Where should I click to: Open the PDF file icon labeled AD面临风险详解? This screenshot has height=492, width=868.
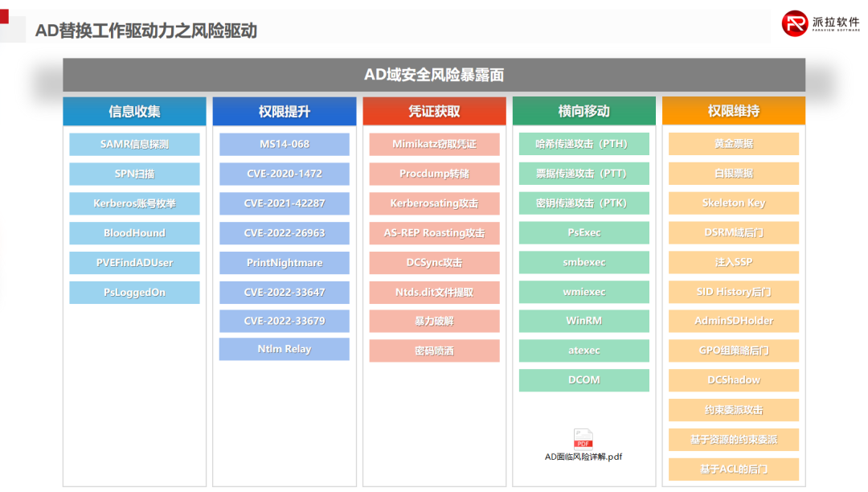click(583, 441)
